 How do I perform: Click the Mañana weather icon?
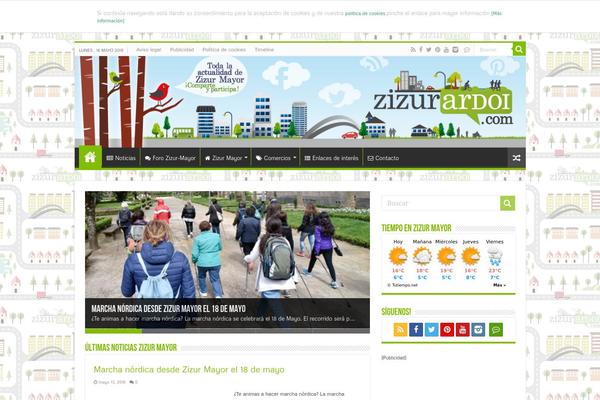pyautogui.click(x=422, y=256)
